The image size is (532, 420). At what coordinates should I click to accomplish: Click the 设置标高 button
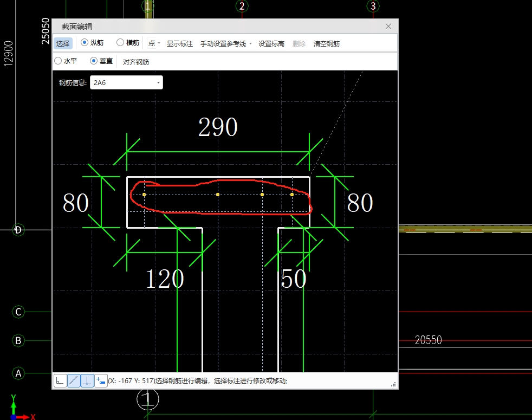click(x=271, y=43)
